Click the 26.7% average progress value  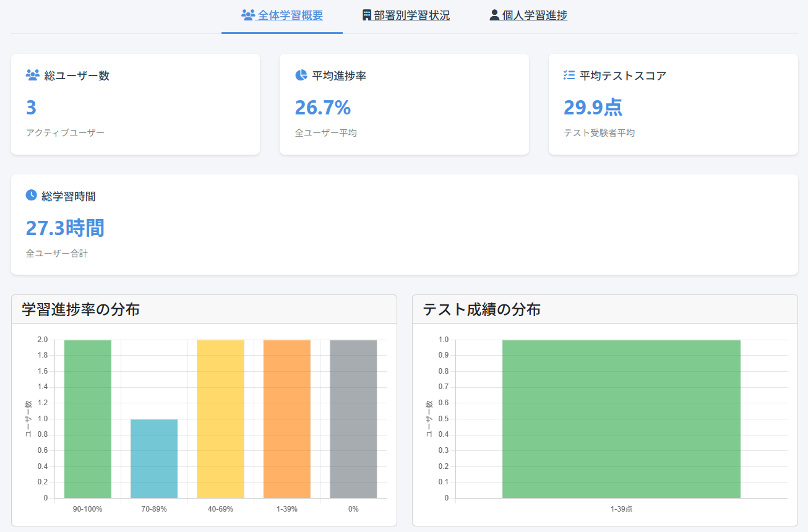click(x=323, y=108)
